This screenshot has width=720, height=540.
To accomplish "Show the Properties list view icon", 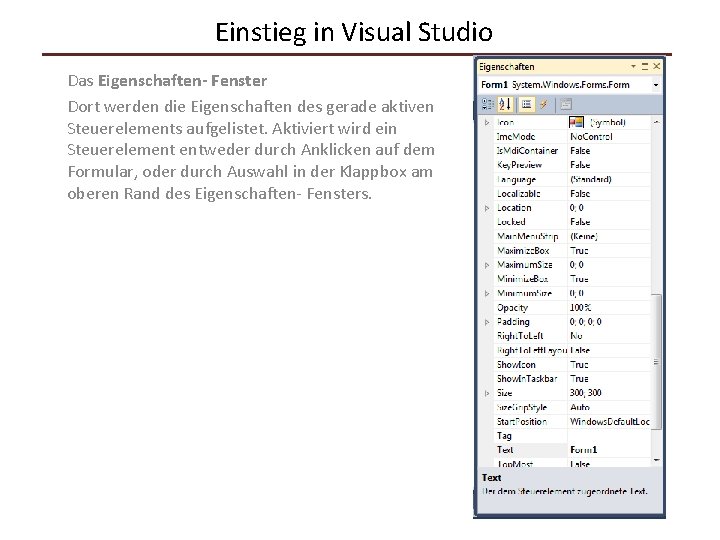I will click(526, 105).
